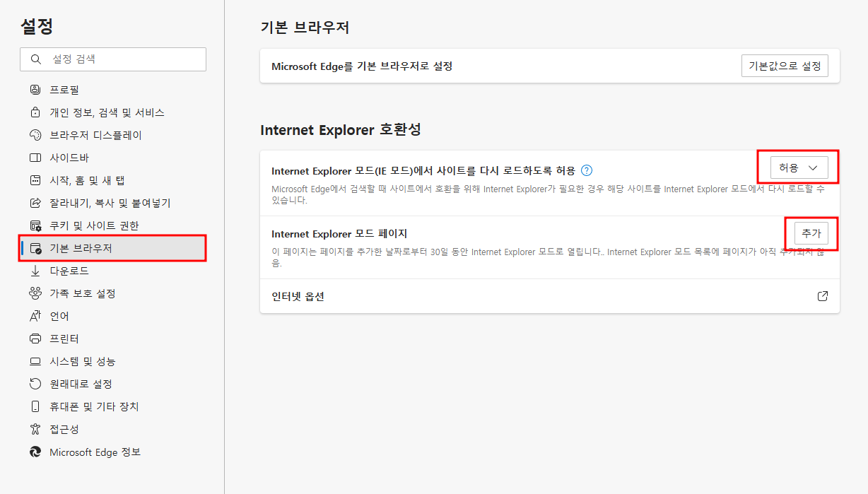Click the search magnifier icon

tap(35, 59)
